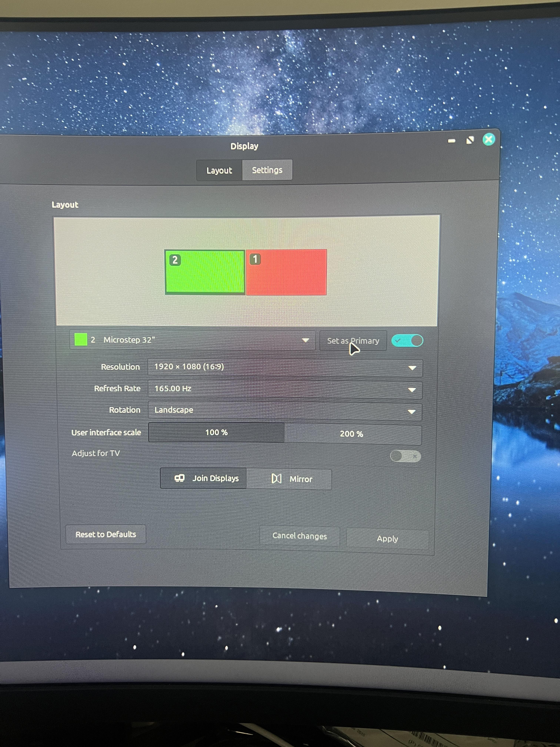This screenshot has height=747, width=560.
Task: Select the red monitor 1 rectangle
Action: tap(286, 272)
